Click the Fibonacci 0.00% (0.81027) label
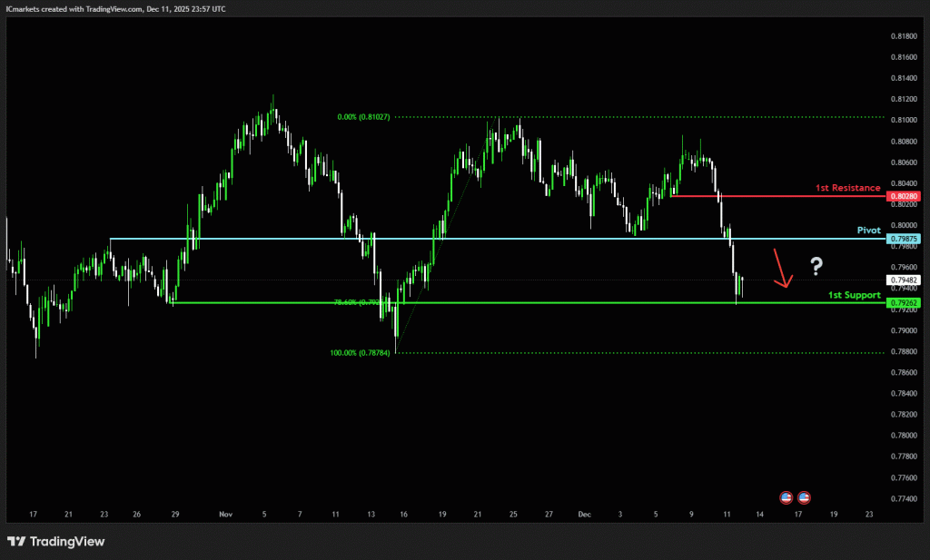Viewport: 930px width, 560px height. (x=363, y=117)
